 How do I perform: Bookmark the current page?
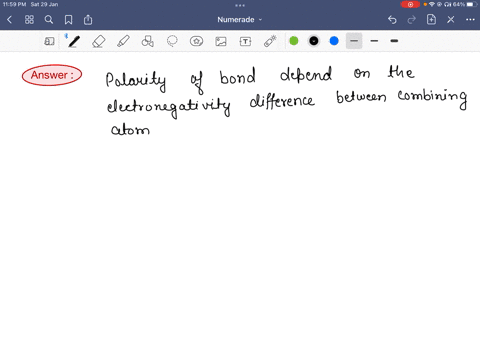[68, 20]
